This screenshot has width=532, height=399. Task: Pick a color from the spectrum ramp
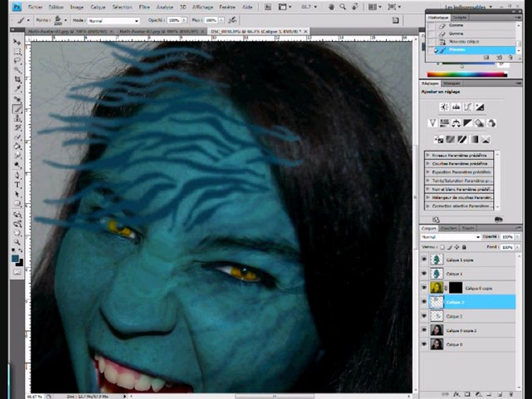pos(467,75)
